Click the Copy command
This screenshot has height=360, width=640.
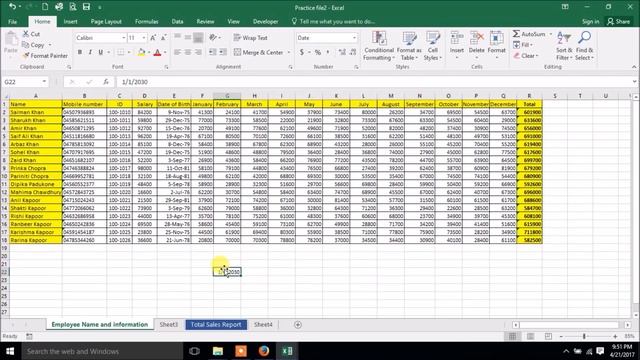click(33, 45)
